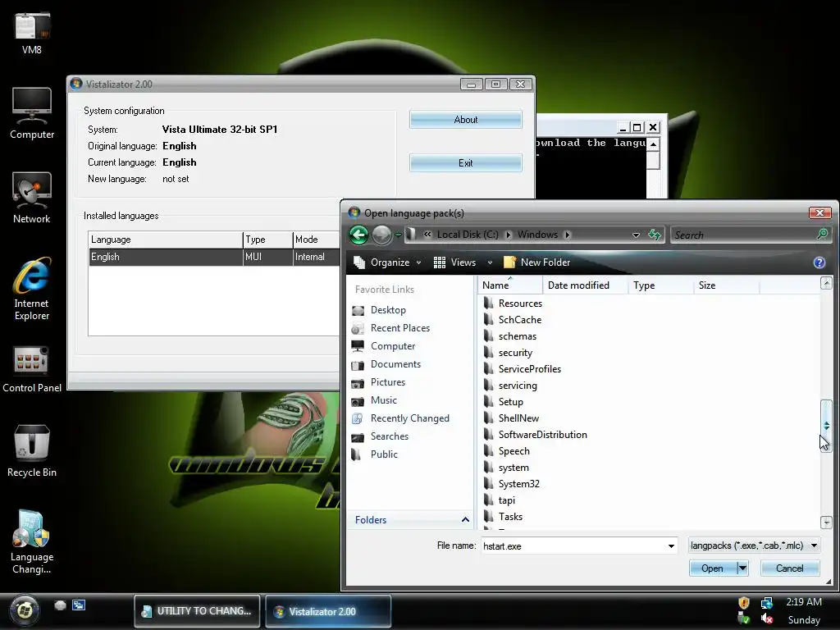Click the Windows Start orb
The image size is (840, 630).
pyautogui.click(x=24, y=610)
